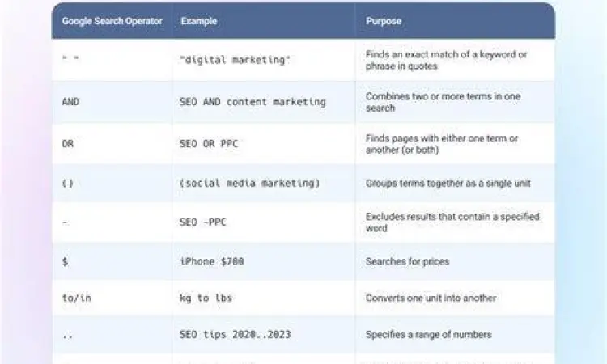This screenshot has width=607, height=364.
Task: Click the AND operator cell
Action: [x=71, y=102]
